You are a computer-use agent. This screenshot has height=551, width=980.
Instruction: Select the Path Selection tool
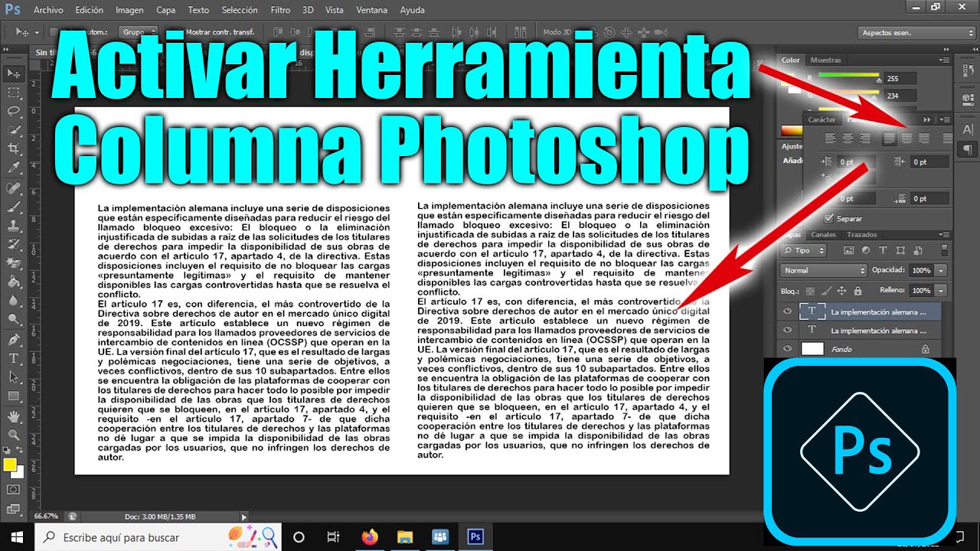click(x=14, y=377)
